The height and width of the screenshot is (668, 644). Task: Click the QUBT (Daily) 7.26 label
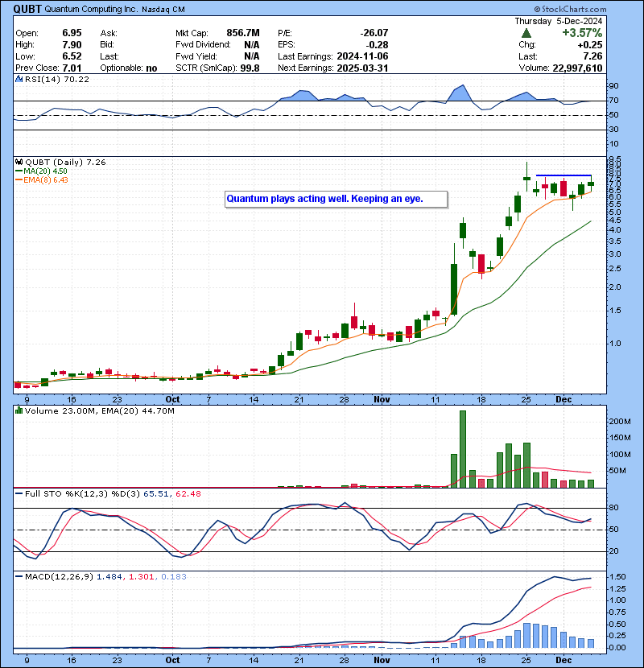pyautogui.click(x=65, y=162)
